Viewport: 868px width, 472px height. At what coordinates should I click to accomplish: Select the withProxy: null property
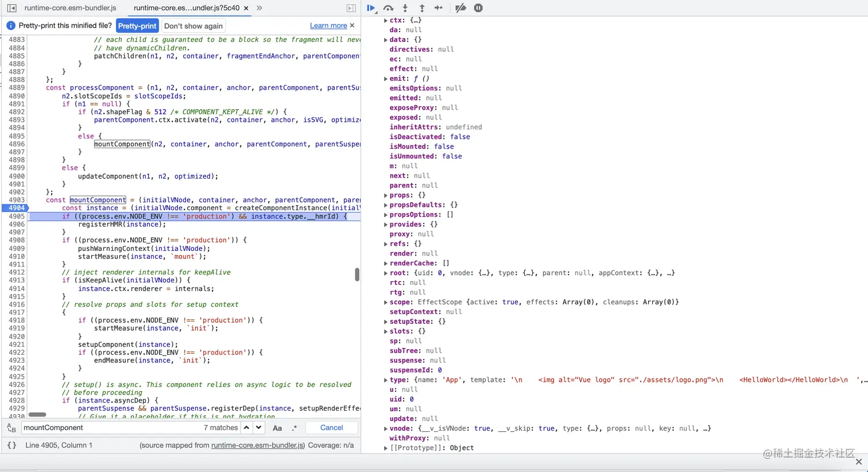420,438
